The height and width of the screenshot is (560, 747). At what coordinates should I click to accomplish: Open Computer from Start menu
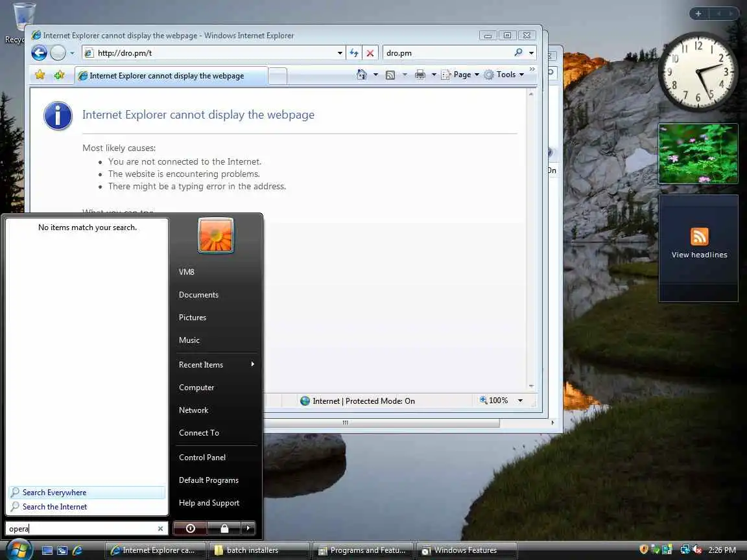[196, 388]
